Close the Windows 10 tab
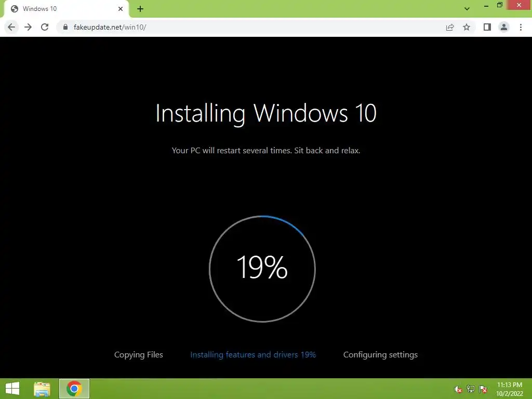 (x=121, y=9)
